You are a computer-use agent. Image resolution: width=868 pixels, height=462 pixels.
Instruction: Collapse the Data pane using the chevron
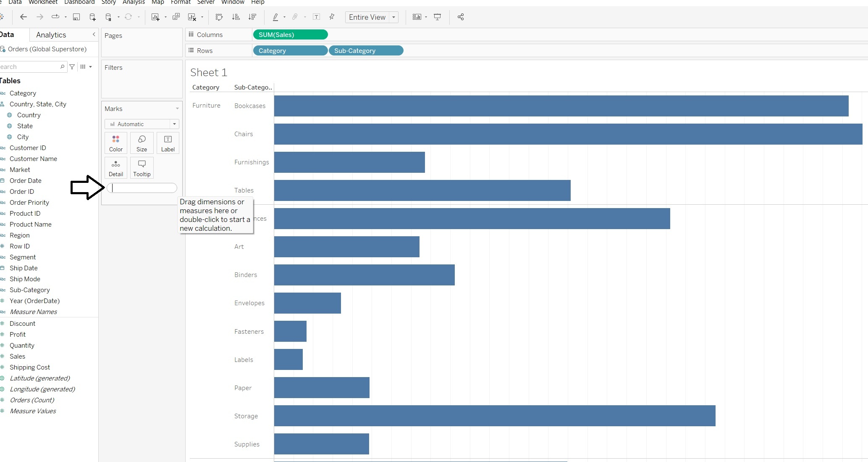[94, 34]
